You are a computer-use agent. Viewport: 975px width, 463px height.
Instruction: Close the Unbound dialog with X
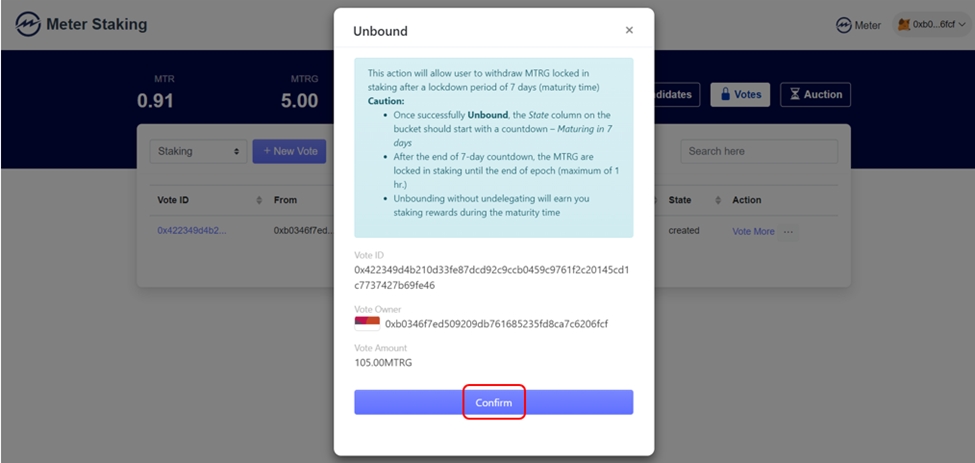629,30
